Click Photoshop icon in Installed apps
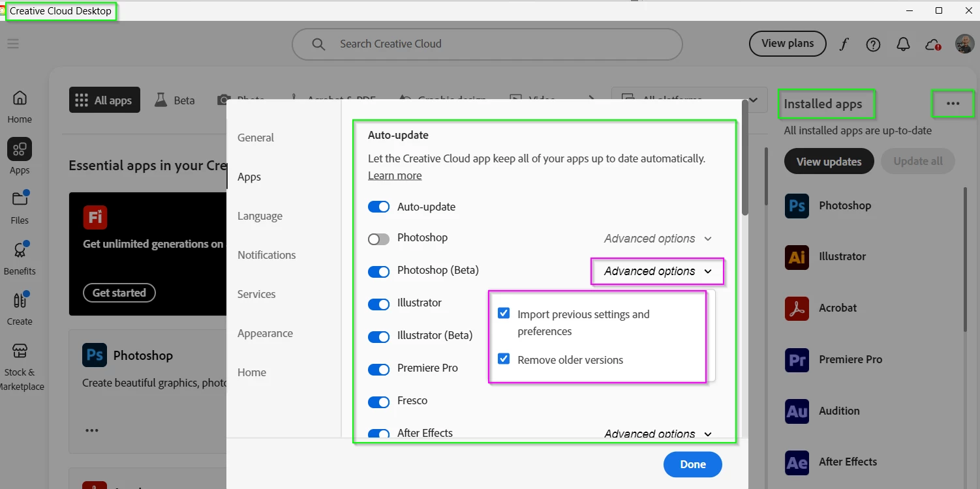 coord(797,205)
